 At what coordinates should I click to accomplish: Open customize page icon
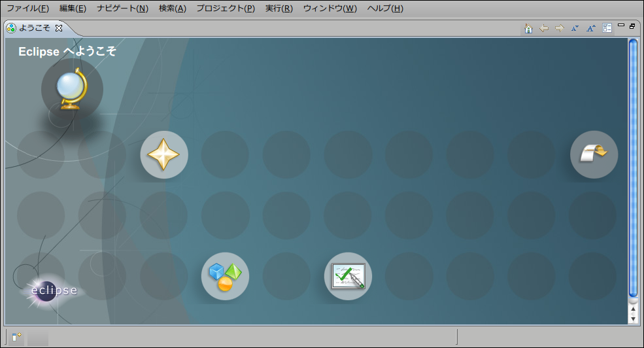point(607,28)
